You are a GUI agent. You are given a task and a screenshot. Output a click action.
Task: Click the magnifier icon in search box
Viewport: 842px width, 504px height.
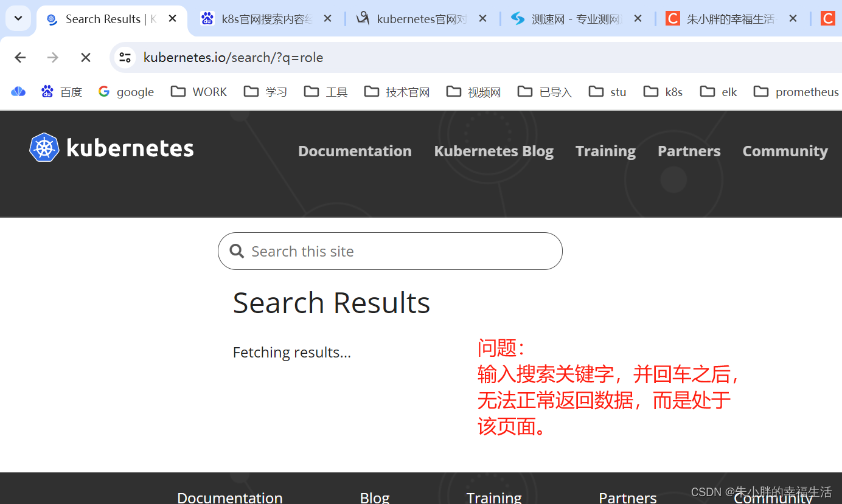point(237,251)
